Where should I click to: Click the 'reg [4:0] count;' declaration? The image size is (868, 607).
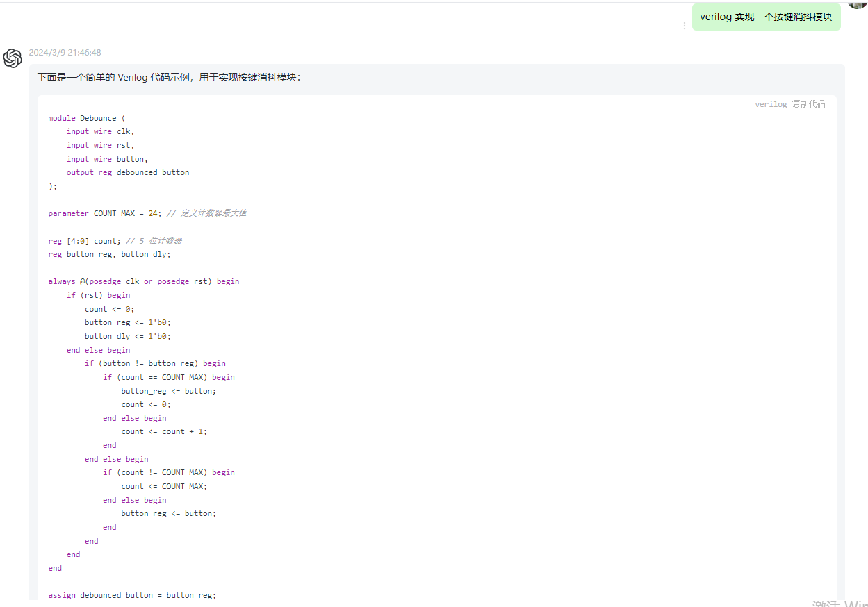click(84, 241)
